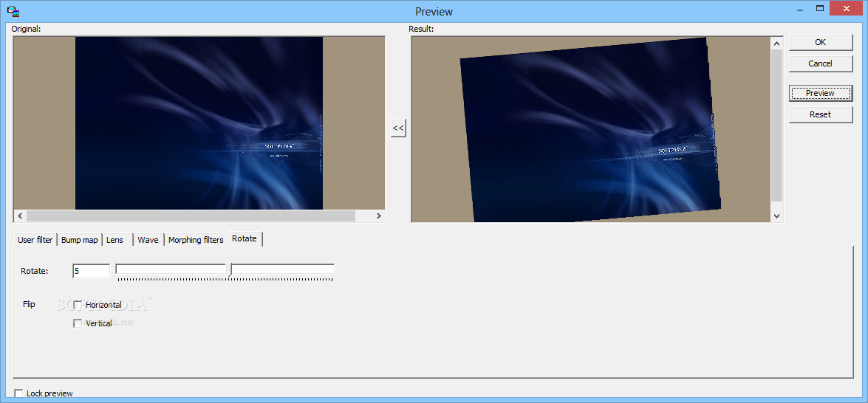The width and height of the screenshot is (868, 403).
Task: Click the << copy-back button
Action: click(x=398, y=128)
